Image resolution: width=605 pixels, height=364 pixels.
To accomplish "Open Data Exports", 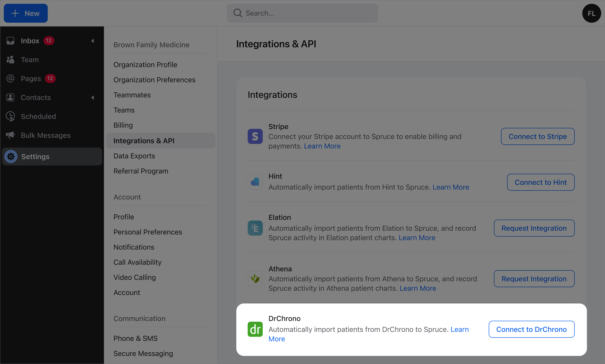I will point(134,156).
